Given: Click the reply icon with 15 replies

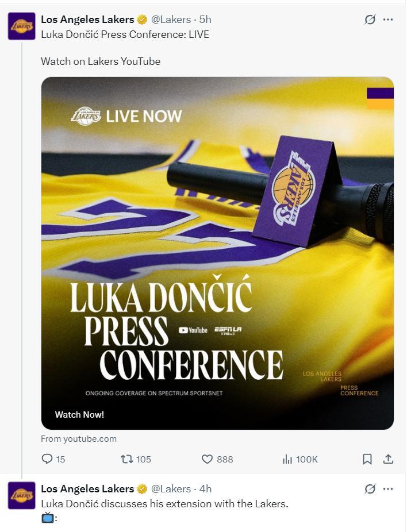Looking at the screenshot, I should (x=47, y=459).
